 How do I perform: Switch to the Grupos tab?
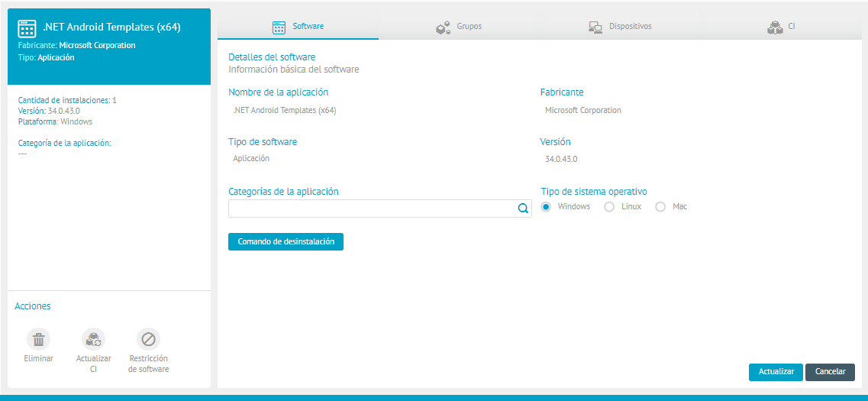[x=469, y=27]
